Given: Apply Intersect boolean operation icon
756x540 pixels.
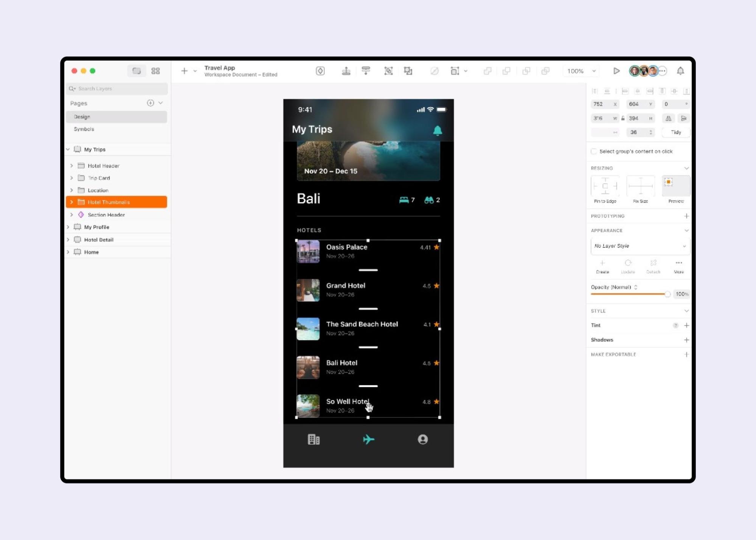Looking at the screenshot, I should (x=526, y=71).
